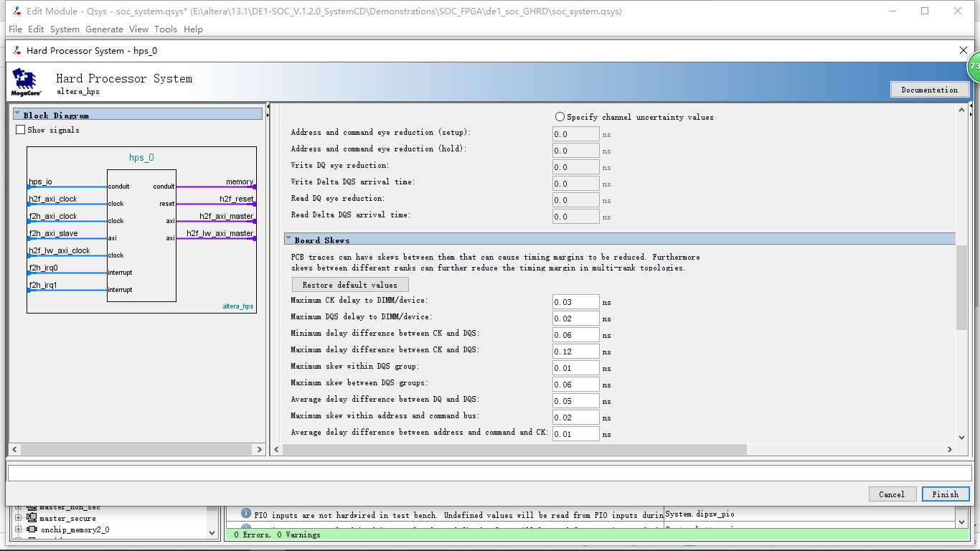Click the f2h_irq0 interrupt signal label
The height and width of the screenshot is (551, 980).
pos(43,268)
